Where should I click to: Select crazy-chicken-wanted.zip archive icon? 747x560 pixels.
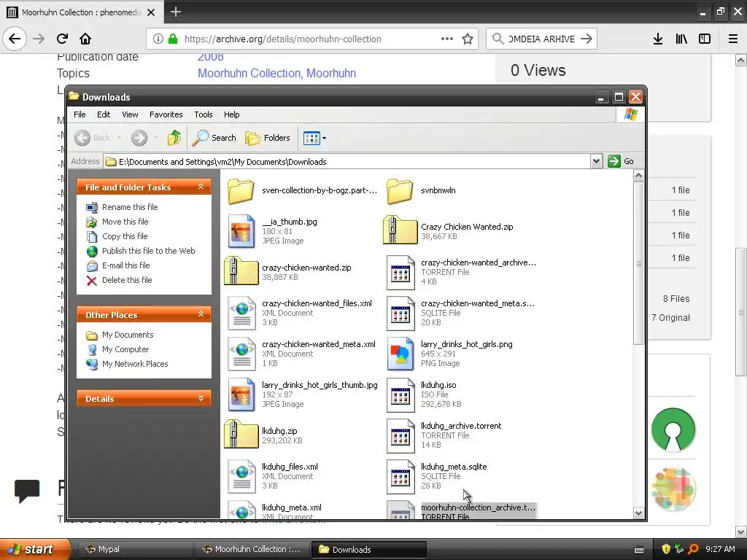(x=241, y=271)
